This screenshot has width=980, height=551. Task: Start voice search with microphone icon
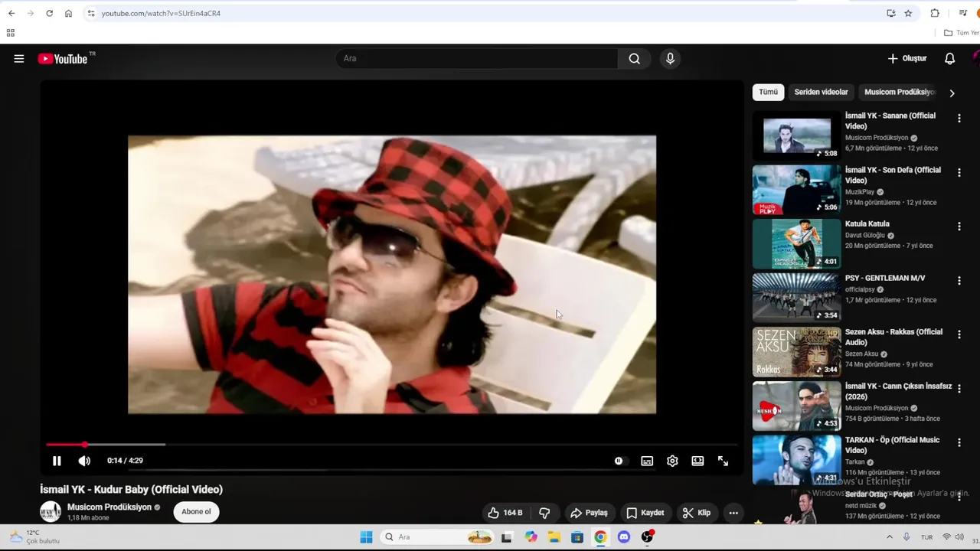coord(670,58)
